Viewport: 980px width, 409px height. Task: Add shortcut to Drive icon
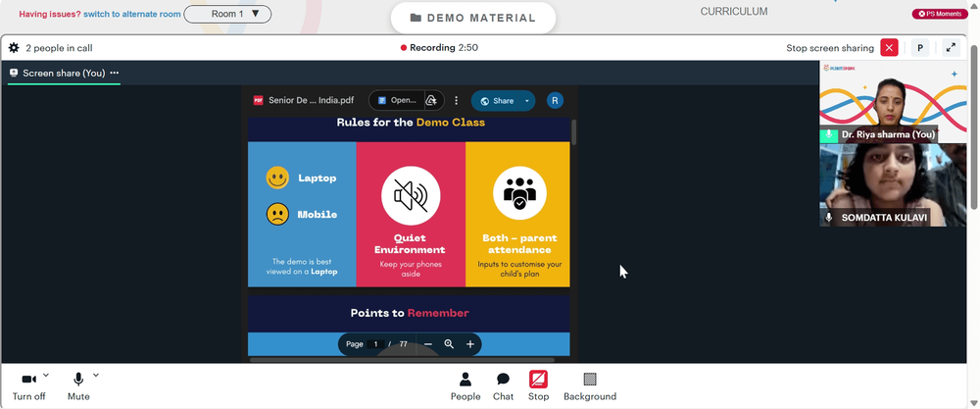tap(431, 100)
